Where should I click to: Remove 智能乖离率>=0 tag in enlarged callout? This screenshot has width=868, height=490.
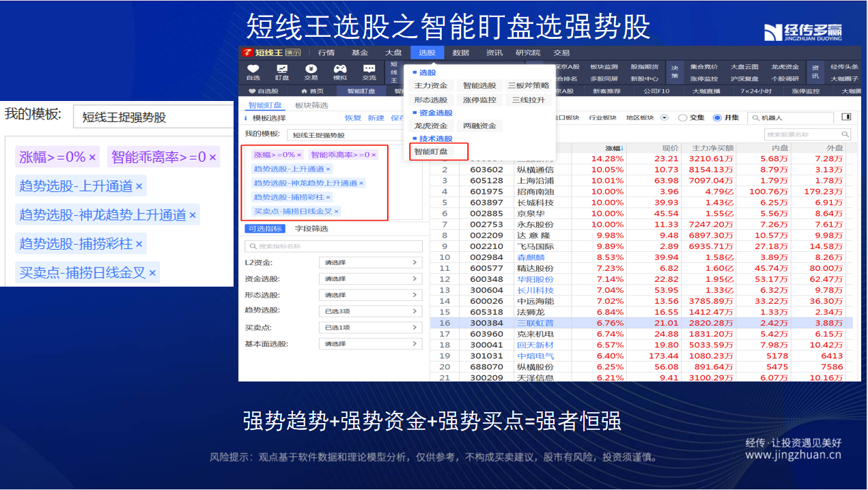pyautogui.click(x=212, y=158)
